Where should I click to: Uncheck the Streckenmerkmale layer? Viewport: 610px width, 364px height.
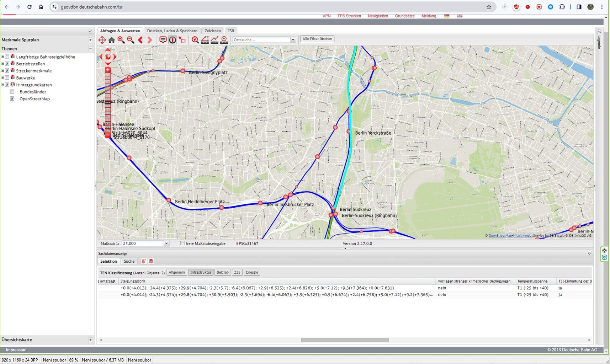click(x=7, y=71)
